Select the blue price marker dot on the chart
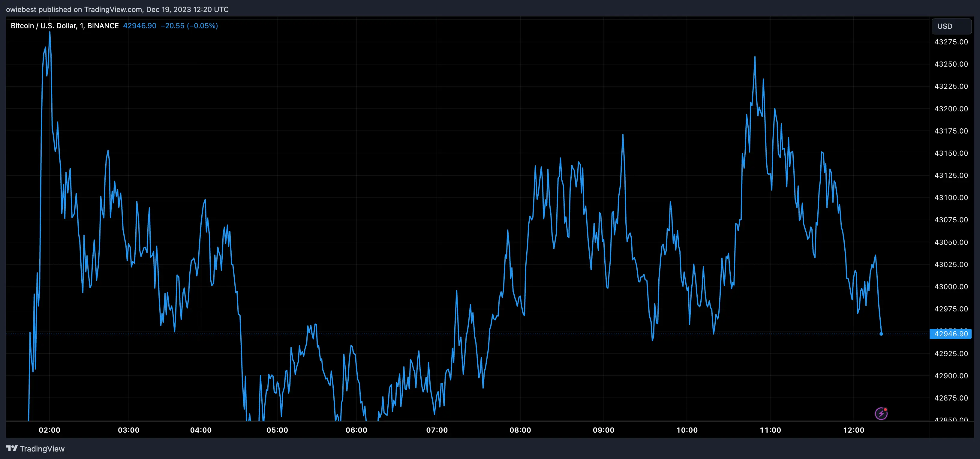980x459 pixels. click(882, 334)
